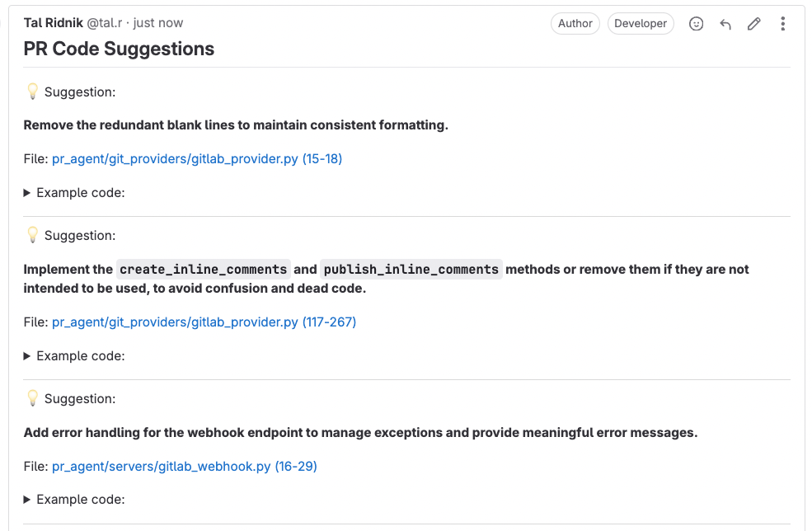
Task: Open Tal Ridnik's profile name
Action: coord(54,23)
